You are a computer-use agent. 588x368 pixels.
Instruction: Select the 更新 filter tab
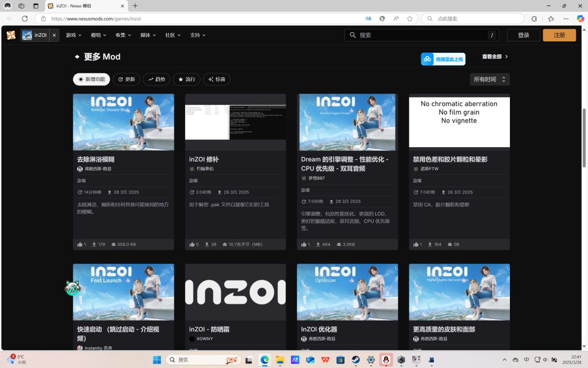126,79
